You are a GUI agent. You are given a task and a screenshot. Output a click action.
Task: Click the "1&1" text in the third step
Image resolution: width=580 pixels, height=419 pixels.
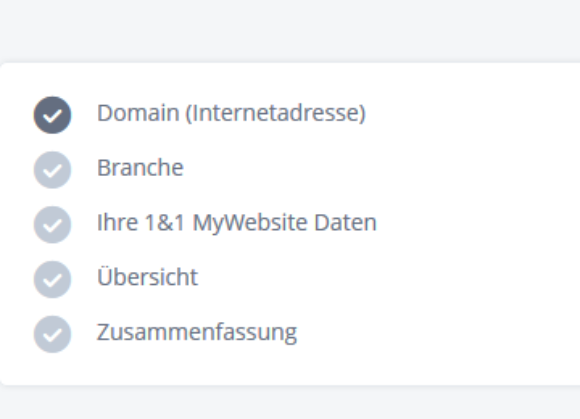[x=165, y=223]
